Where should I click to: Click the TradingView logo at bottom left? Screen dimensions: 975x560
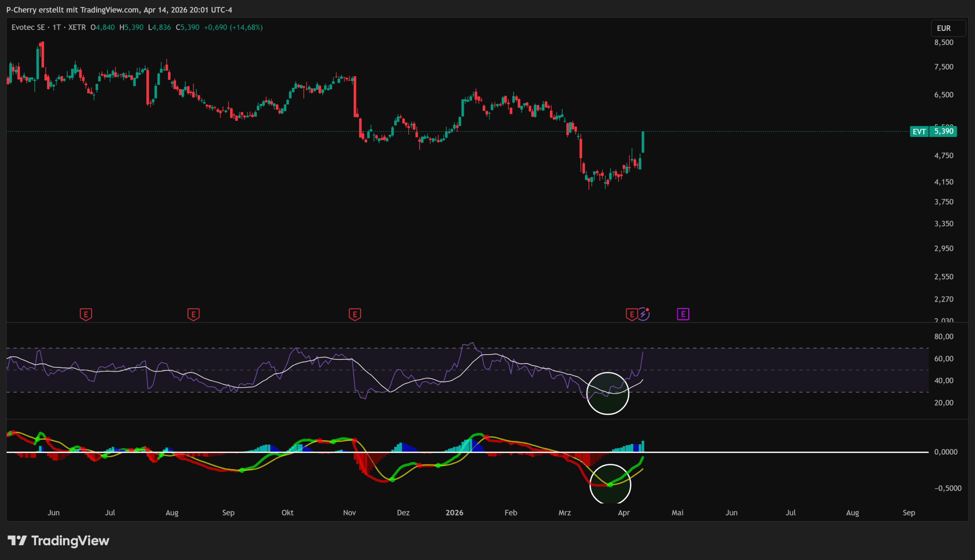tap(59, 541)
